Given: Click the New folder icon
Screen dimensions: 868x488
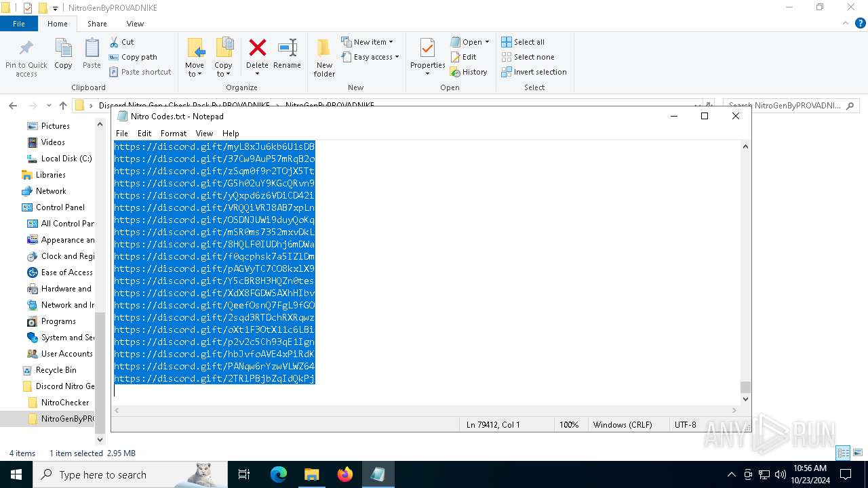Looking at the screenshot, I should (x=324, y=49).
